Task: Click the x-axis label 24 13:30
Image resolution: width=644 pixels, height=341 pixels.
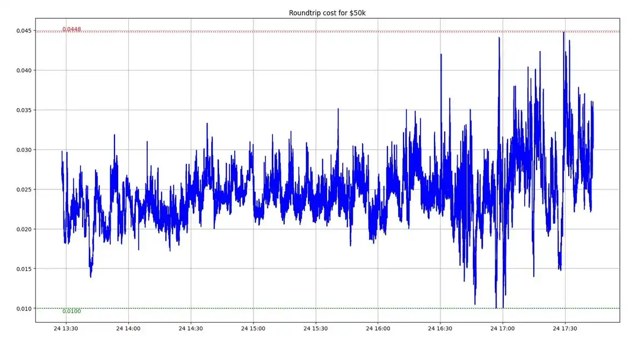Action: click(x=66, y=328)
